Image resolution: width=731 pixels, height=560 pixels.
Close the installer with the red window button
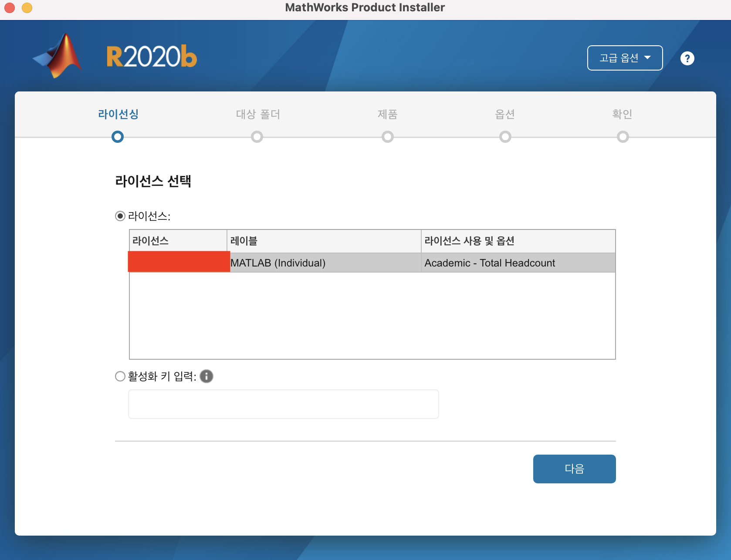pos(10,8)
